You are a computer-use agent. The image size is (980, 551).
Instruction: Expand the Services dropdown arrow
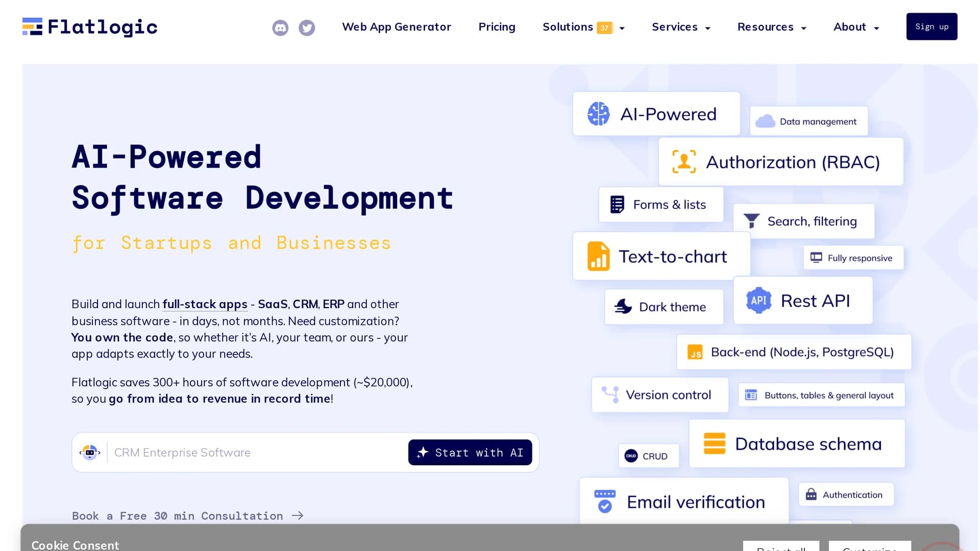point(707,29)
